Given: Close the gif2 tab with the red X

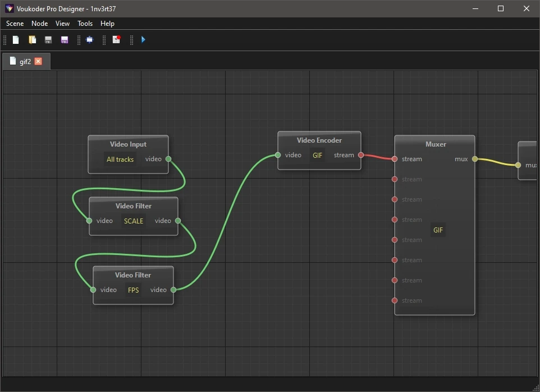Looking at the screenshot, I should click(x=38, y=61).
